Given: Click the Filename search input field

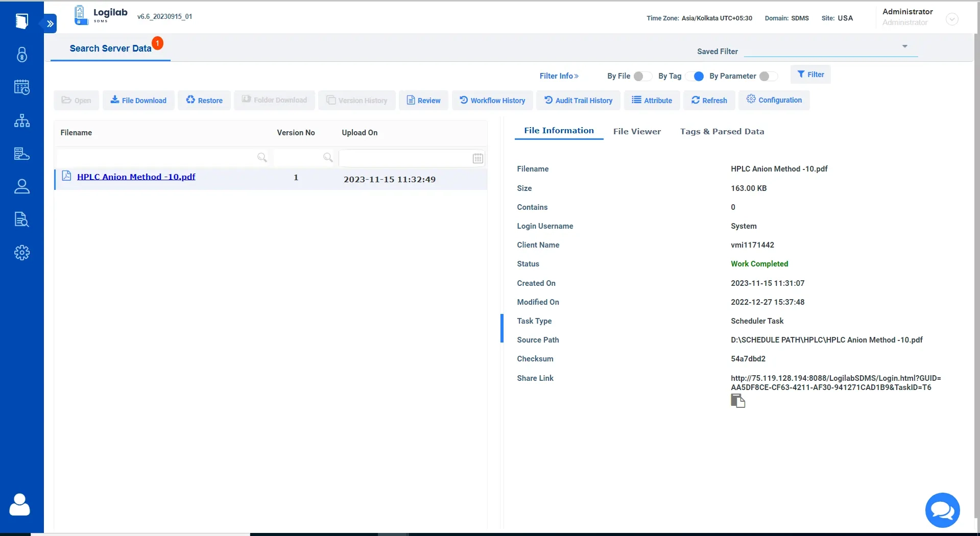Looking at the screenshot, I should point(162,158).
